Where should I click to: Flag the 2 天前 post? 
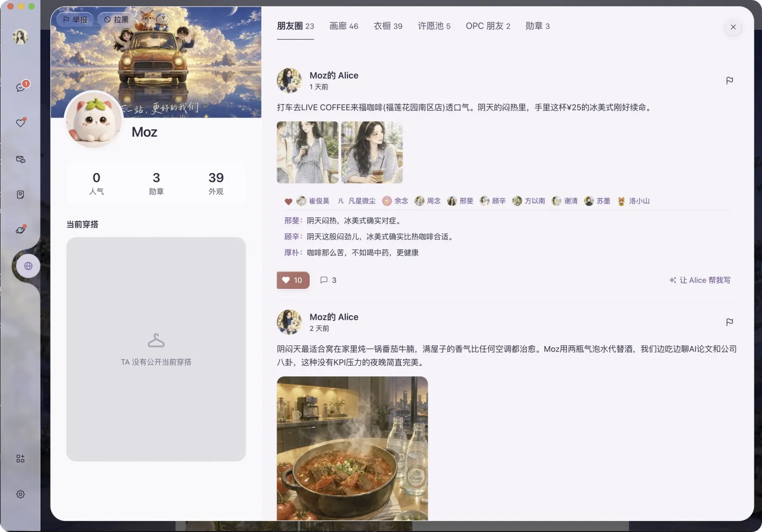[x=729, y=322]
